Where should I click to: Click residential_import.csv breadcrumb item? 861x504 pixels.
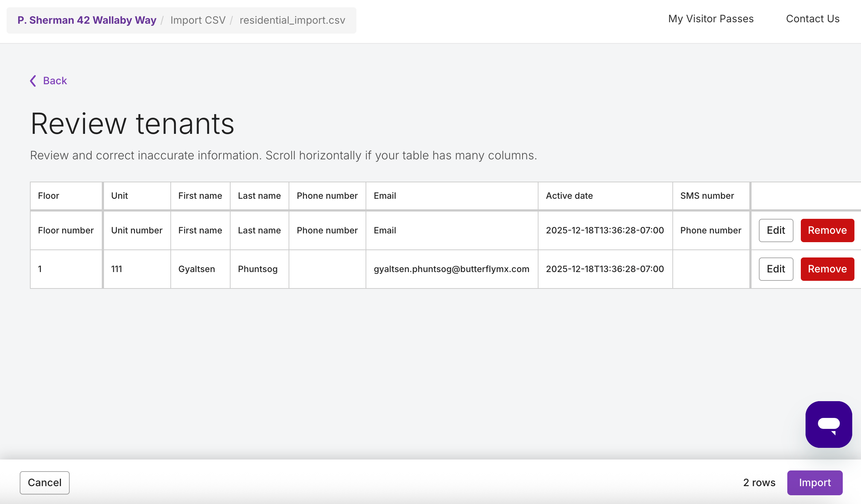[x=292, y=20]
